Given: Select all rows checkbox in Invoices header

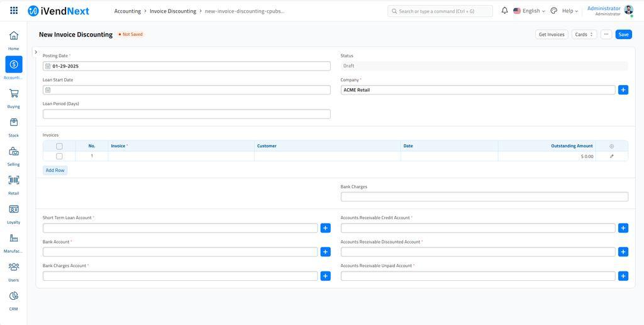Looking at the screenshot, I should tap(60, 146).
